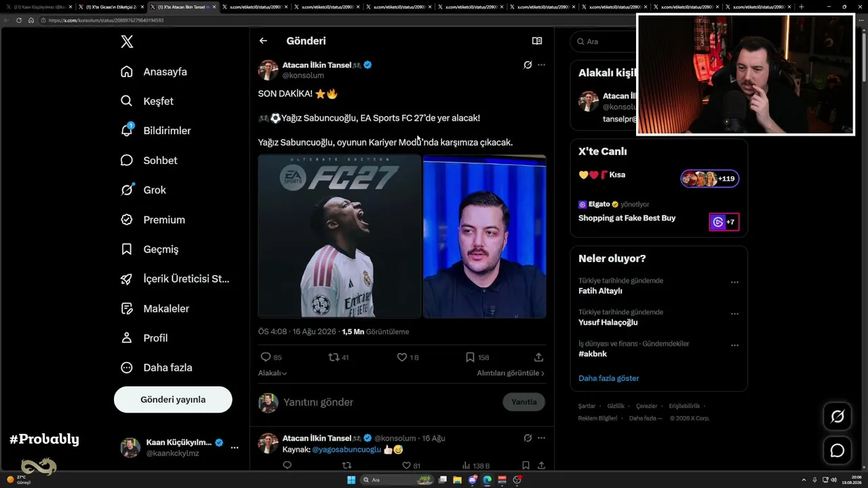Reply to the main post with 85 replies

[271, 357]
